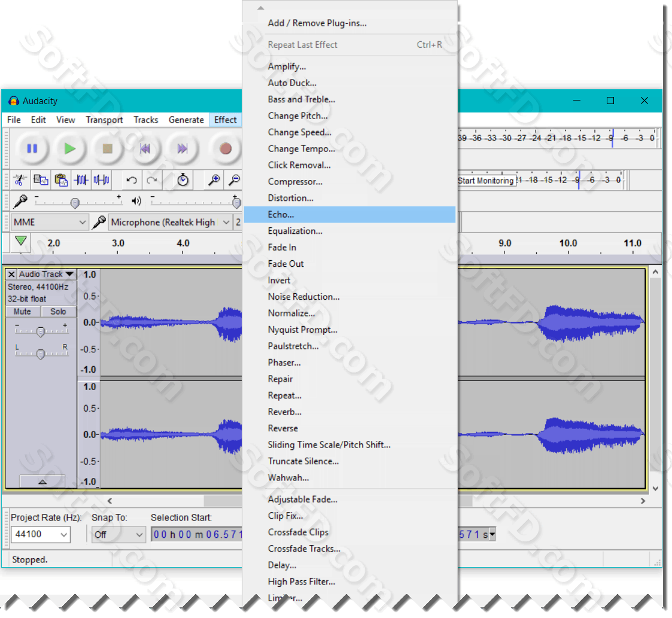Skip to start of track

tap(145, 149)
